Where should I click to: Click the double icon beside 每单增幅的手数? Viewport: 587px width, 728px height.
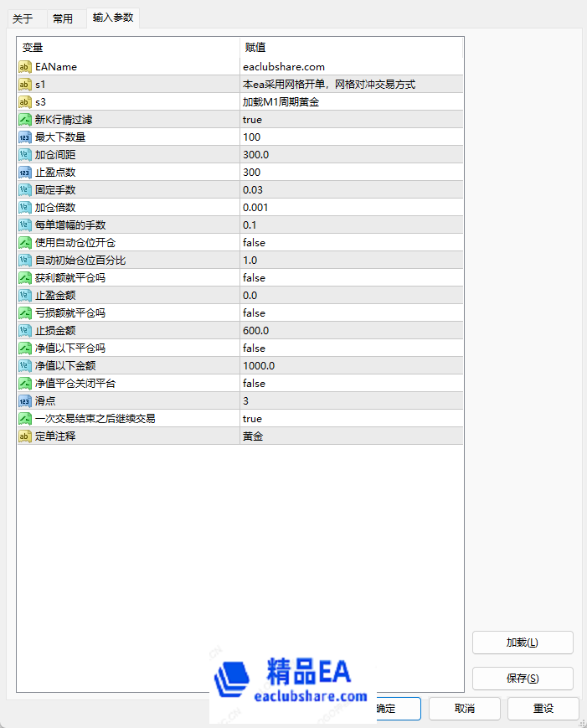click(24, 225)
